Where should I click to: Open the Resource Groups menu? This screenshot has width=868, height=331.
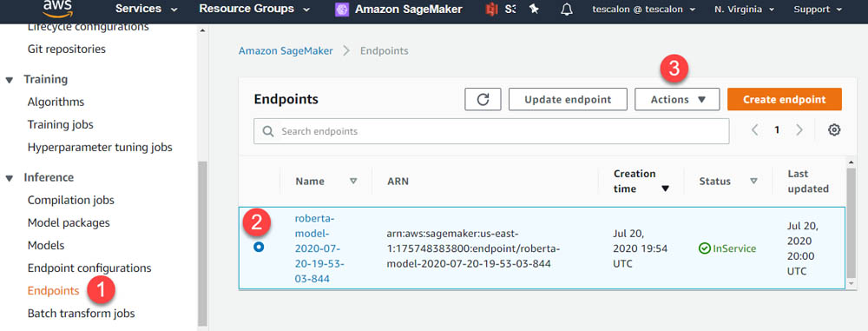pyautogui.click(x=254, y=9)
